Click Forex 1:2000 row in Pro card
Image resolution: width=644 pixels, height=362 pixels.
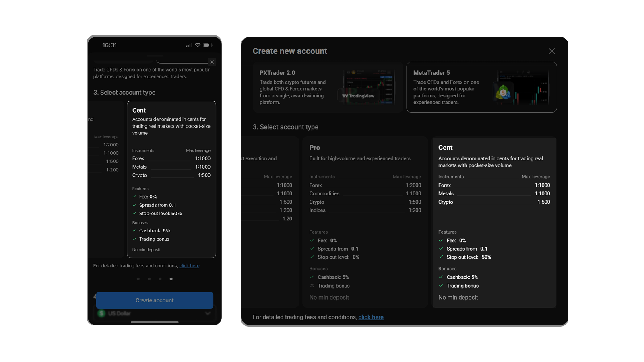[x=365, y=185]
